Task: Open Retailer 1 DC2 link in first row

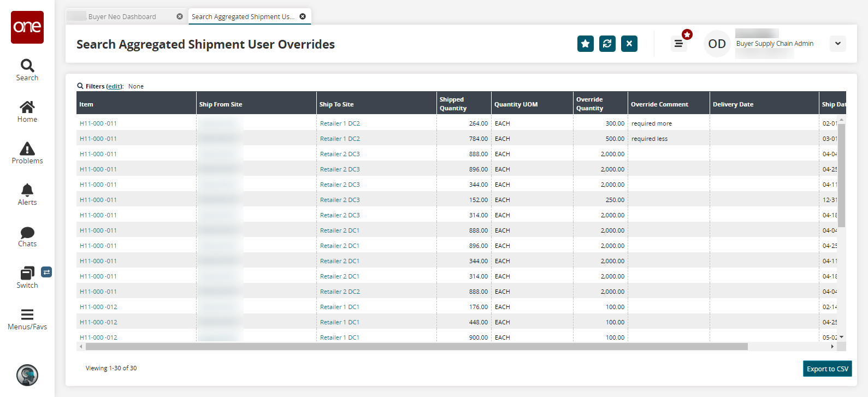Action: [340, 123]
